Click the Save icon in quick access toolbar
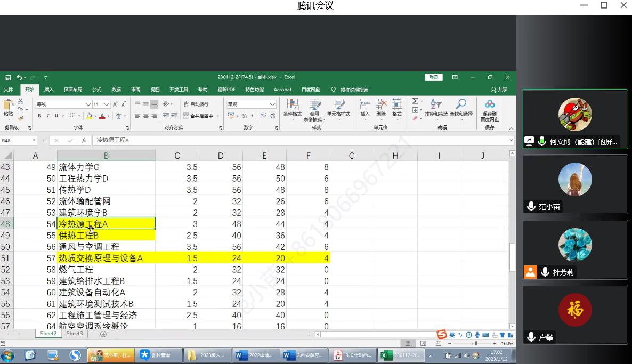 click(x=9, y=77)
